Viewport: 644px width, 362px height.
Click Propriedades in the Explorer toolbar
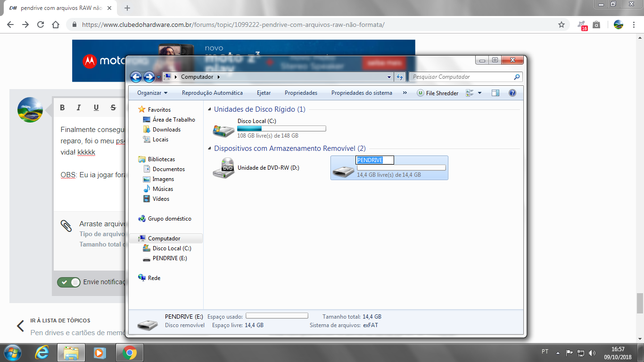pyautogui.click(x=301, y=93)
